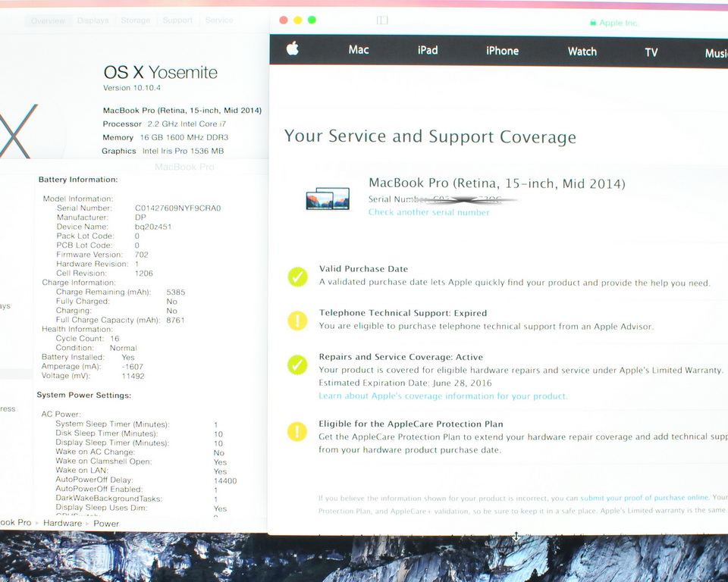
Task: Click the Voltage value 11492
Action: [x=133, y=376]
